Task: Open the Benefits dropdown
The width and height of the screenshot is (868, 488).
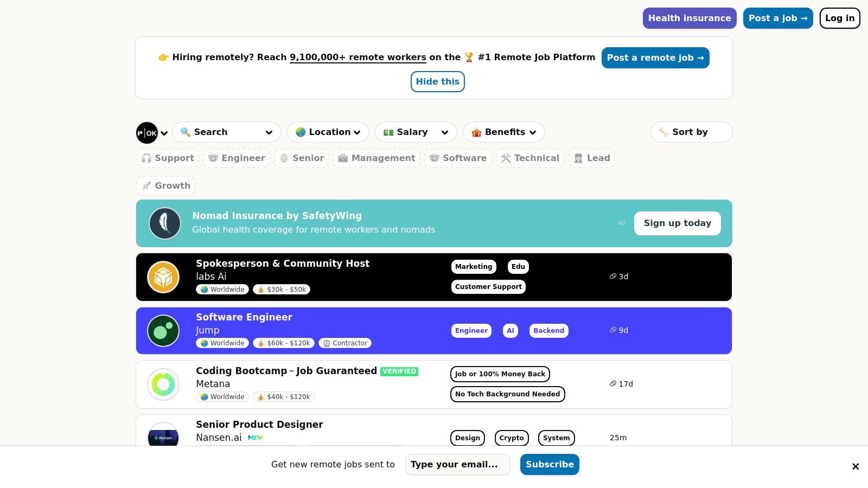Action: click(503, 132)
